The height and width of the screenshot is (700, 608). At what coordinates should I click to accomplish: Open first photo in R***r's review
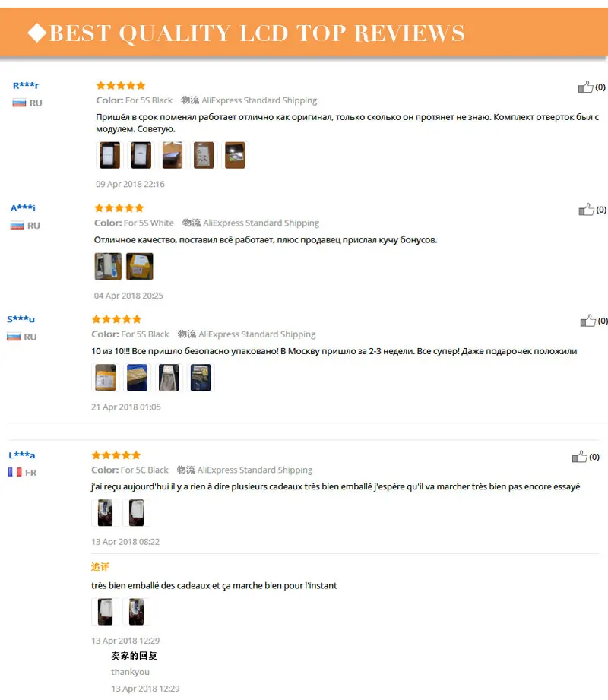[109, 155]
